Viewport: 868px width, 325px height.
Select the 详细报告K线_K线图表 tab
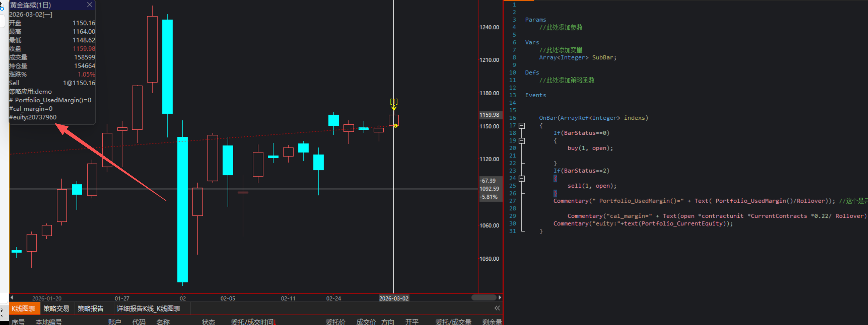click(148, 309)
